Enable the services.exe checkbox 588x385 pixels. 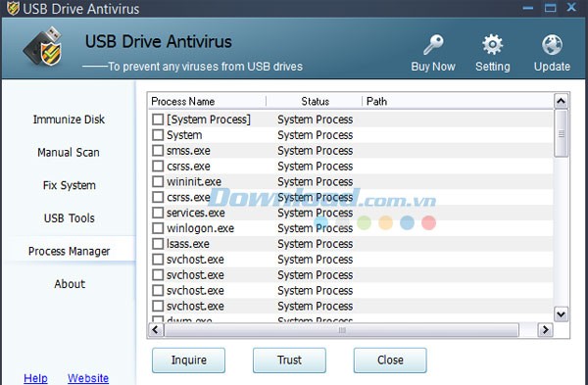pos(158,213)
